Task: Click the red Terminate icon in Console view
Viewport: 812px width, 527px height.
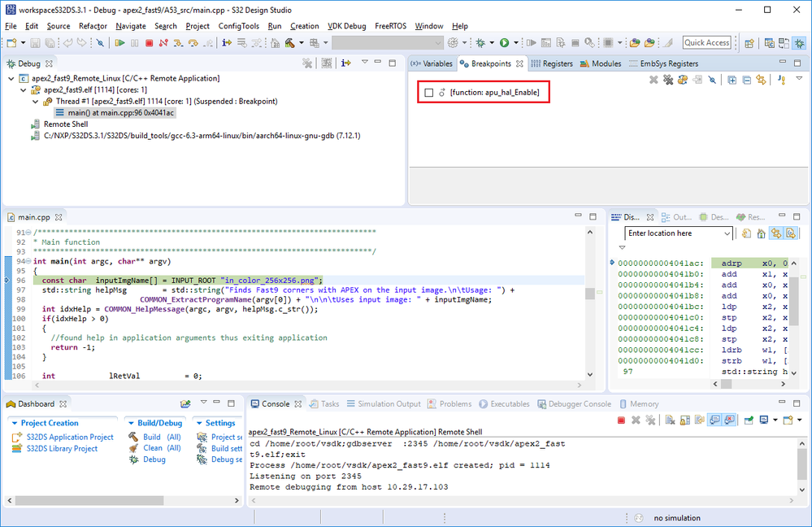Action: click(x=622, y=420)
